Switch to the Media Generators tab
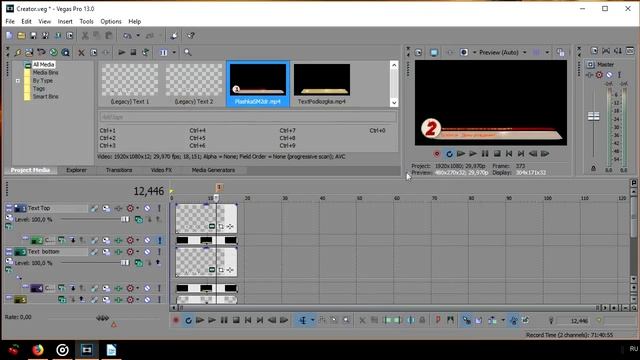Screen dimensions: 640x360 click(213, 170)
